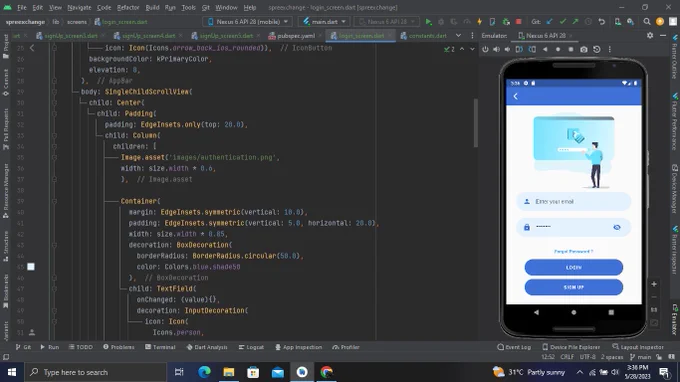Viewport: 680px width, 382px height.
Task: Stop the running app with the red square
Action: click(518, 22)
